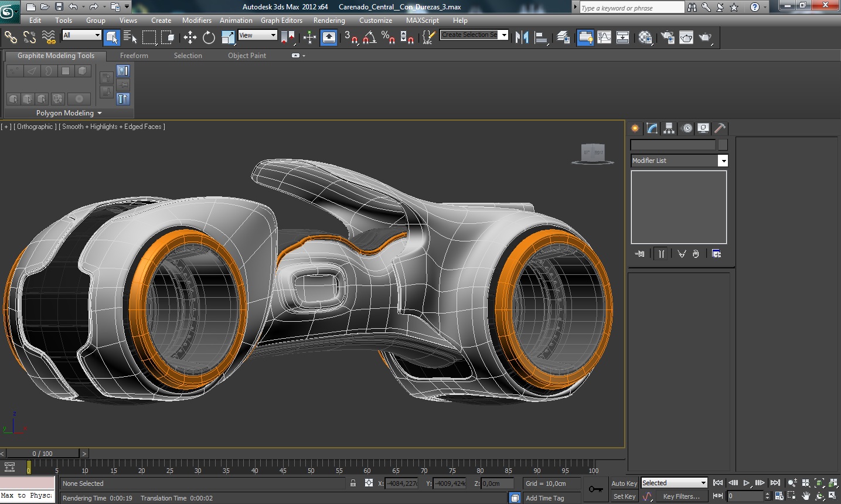Toggle Auto Key animation mode
Viewport: 841px width, 504px height.
click(x=624, y=483)
